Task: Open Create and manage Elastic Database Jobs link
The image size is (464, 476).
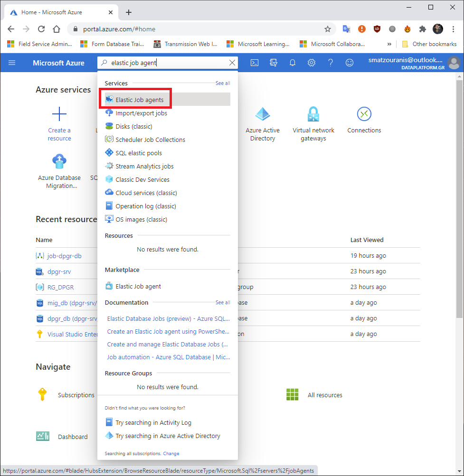Action: click(168, 344)
